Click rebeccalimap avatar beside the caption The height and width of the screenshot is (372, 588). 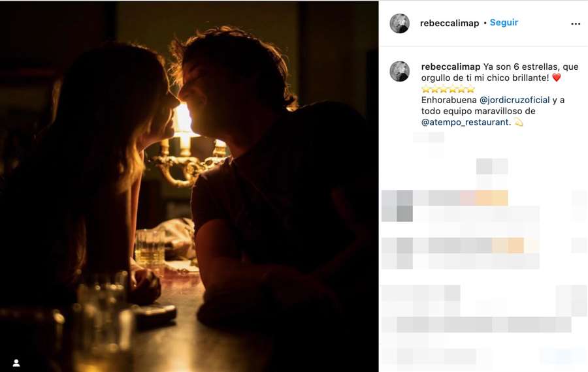tap(399, 71)
